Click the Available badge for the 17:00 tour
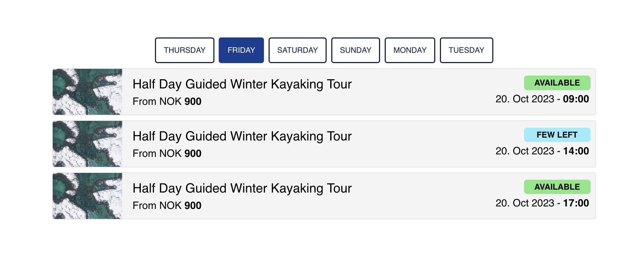Screen dimensions: 644x256 coord(557,187)
